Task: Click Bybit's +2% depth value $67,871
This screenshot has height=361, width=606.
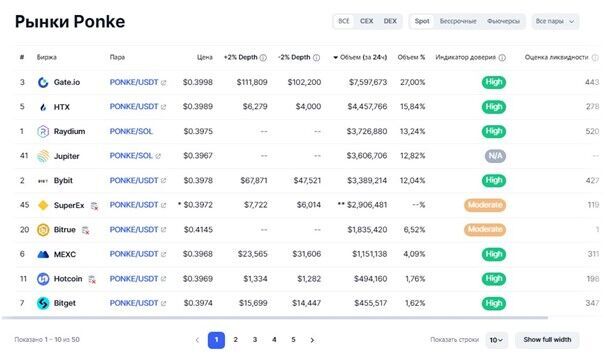Action: (254, 181)
